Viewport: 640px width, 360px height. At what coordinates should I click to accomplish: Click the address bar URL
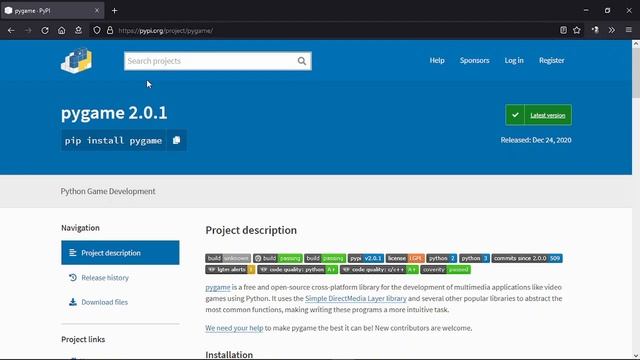166,31
